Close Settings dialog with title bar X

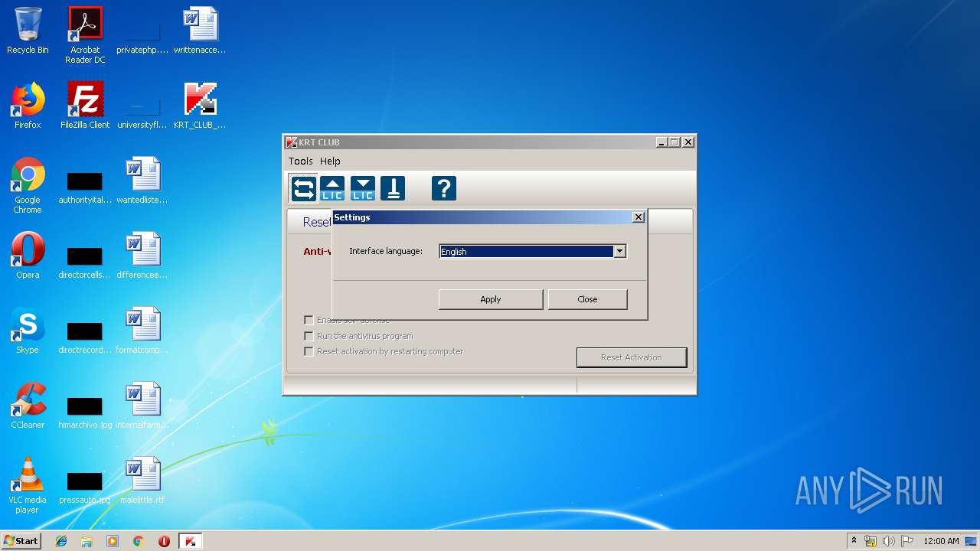[x=639, y=217]
